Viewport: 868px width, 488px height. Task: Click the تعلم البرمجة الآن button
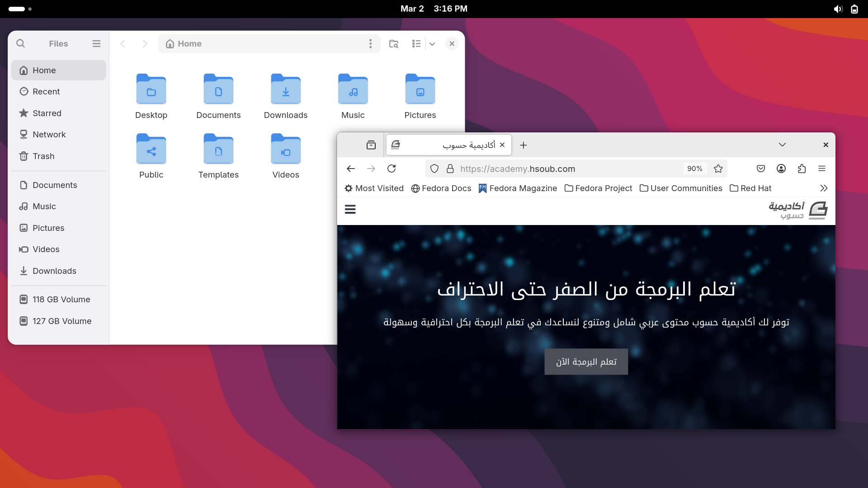point(586,361)
